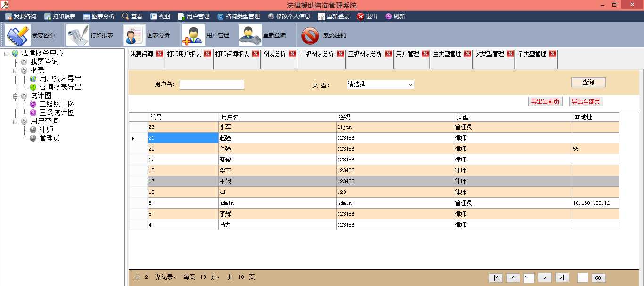Click 刷新 in the menu bar

click(395, 16)
